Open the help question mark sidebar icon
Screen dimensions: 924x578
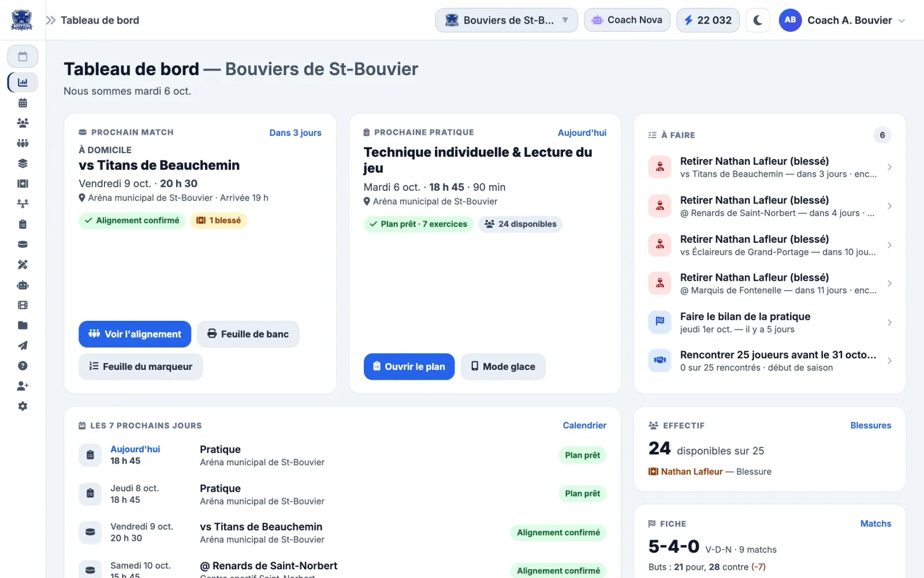tap(23, 366)
